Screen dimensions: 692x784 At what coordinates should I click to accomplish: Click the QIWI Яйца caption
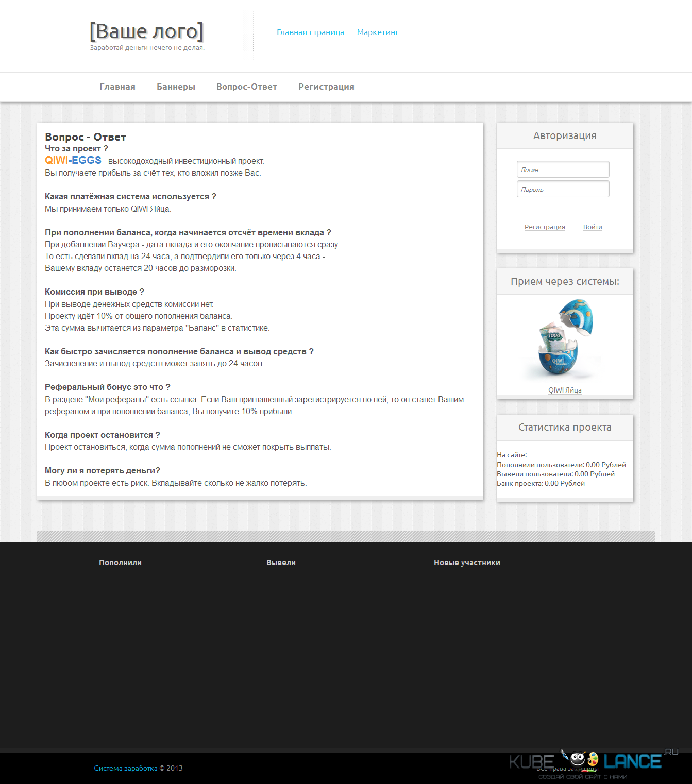click(565, 390)
